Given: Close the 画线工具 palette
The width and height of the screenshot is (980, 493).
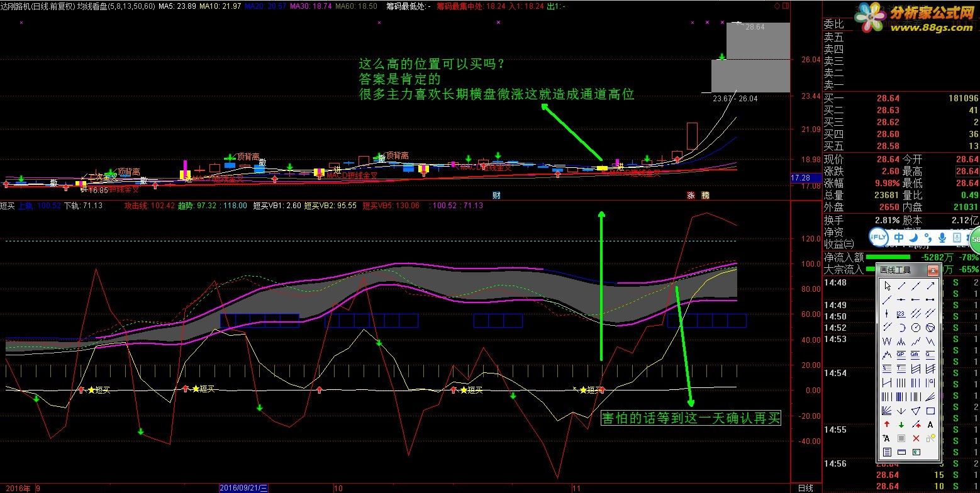Looking at the screenshot, I should pyautogui.click(x=933, y=270).
